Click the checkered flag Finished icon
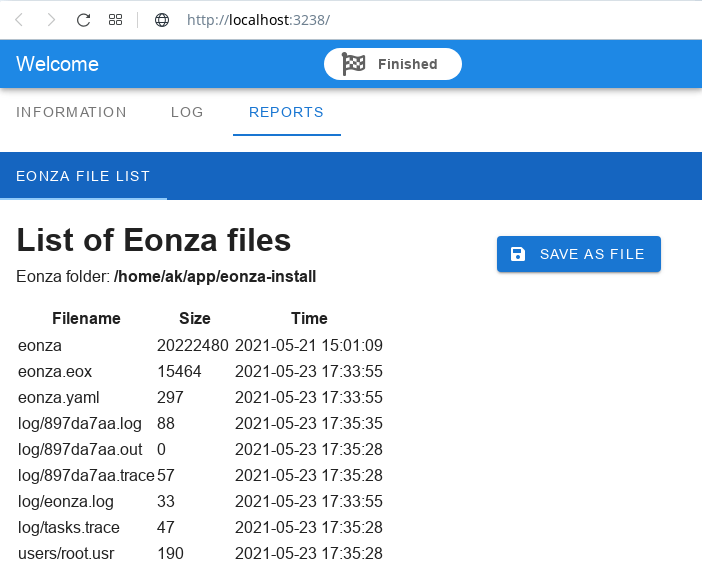 tap(354, 64)
